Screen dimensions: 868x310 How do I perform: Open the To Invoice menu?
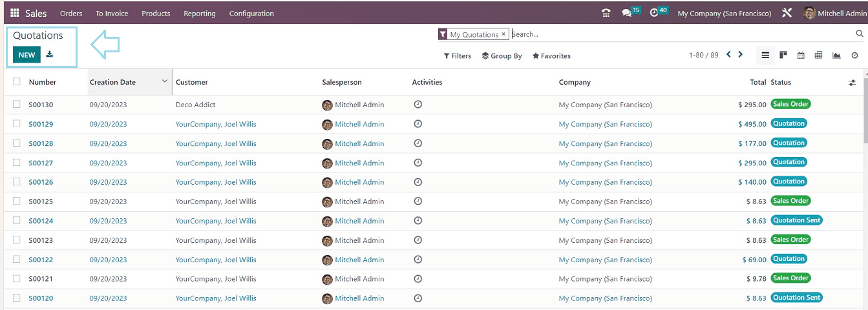112,13
